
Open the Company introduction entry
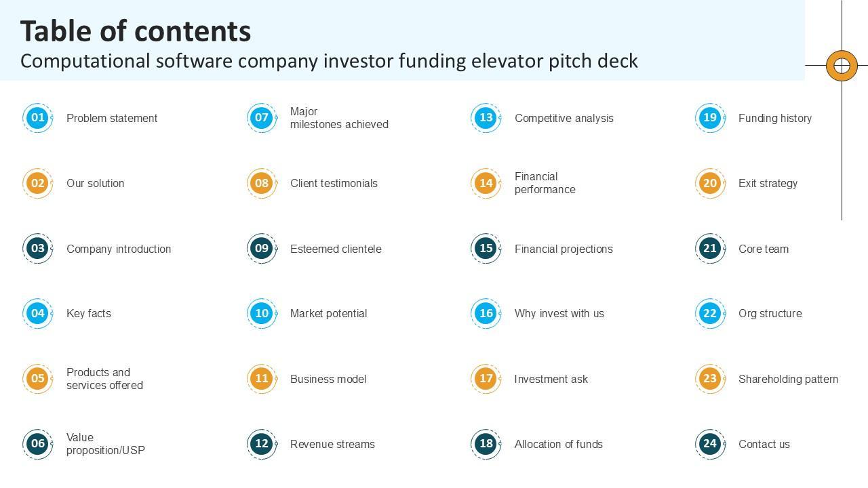click(119, 249)
